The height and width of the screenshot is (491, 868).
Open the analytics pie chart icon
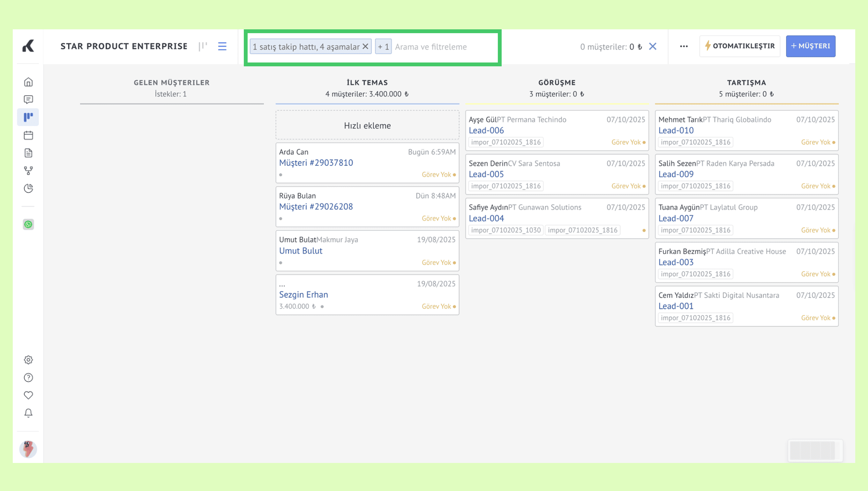[28, 188]
